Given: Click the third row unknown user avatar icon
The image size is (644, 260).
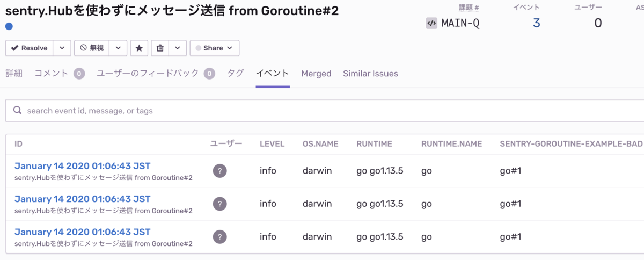Looking at the screenshot, I should [x=220, y=236].
